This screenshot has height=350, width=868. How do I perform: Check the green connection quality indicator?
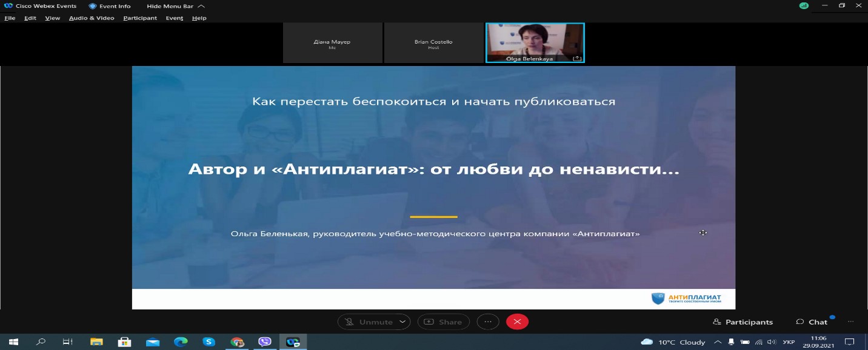(804, 5)
